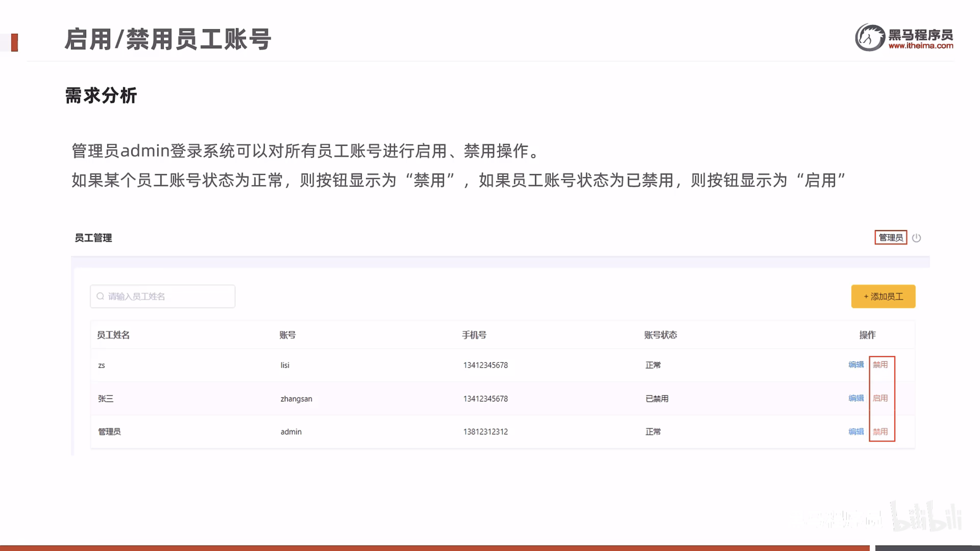Enable the zhangsan account with 启用
Viewport: 980px width, 551px height.
(880, 398)
